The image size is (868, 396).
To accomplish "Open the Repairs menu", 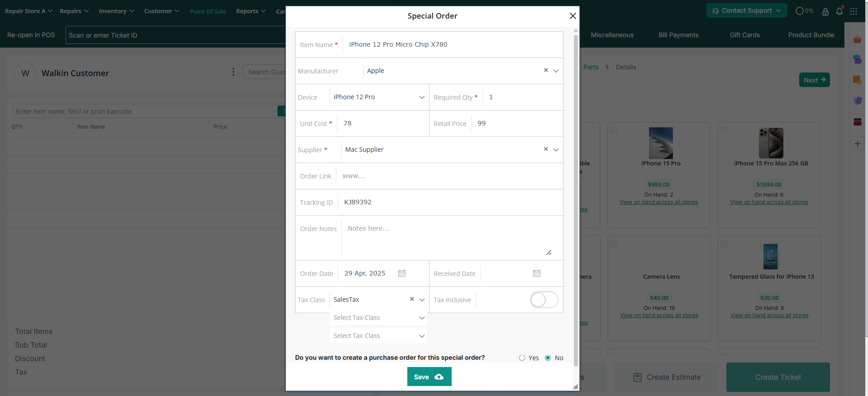I will [74, 11].
